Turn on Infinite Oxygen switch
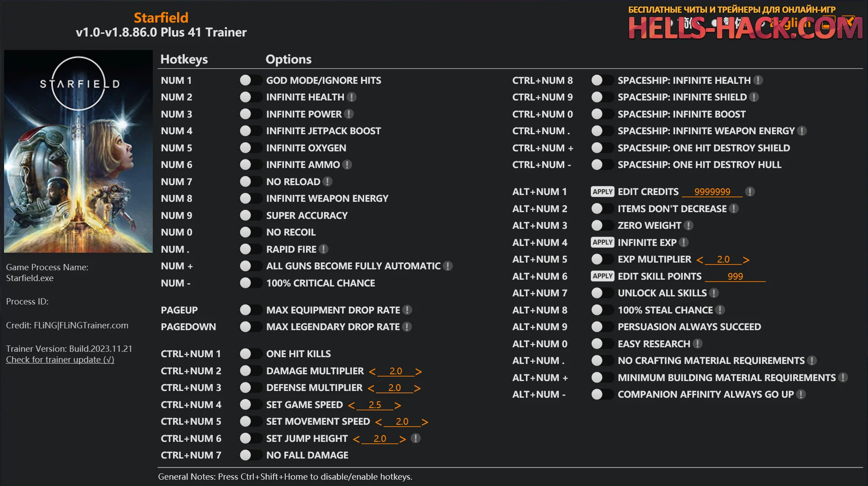The image size is (868, 486). [251, 148]
